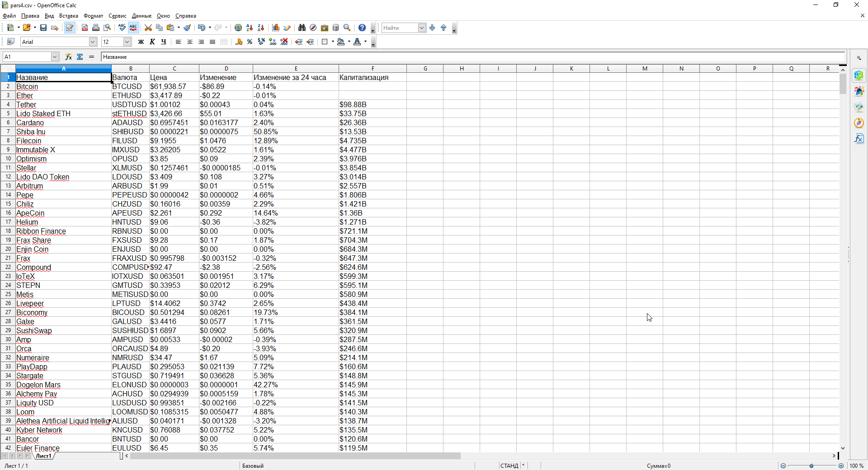The width and height of the screenshot is (868, 470).
Task: Open the background color picker
Action: coord(341,42)
